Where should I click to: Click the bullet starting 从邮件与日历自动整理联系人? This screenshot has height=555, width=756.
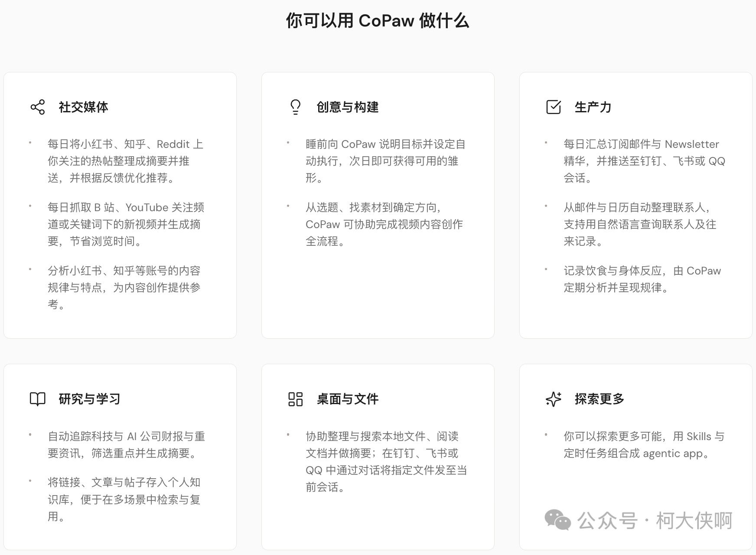(x=640, y=224)
